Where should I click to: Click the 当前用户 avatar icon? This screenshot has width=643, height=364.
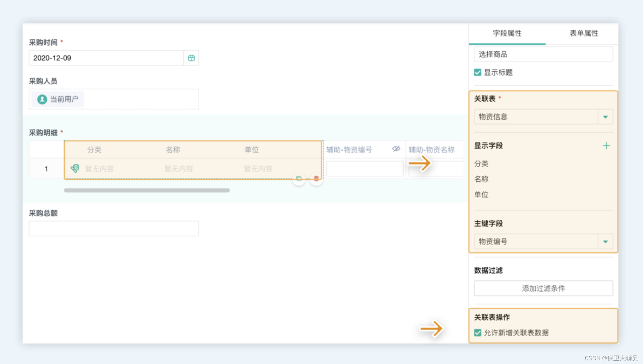point(42,99)
